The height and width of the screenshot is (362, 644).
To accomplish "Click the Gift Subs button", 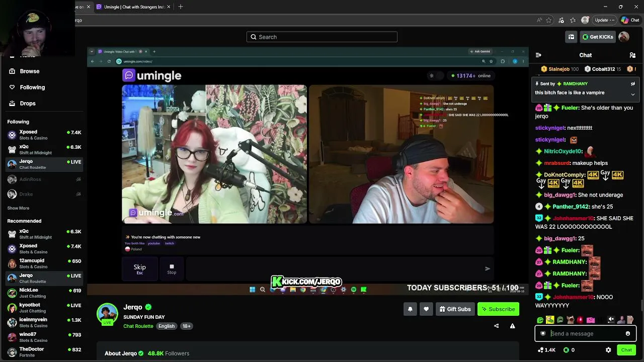I will [454, 309].
